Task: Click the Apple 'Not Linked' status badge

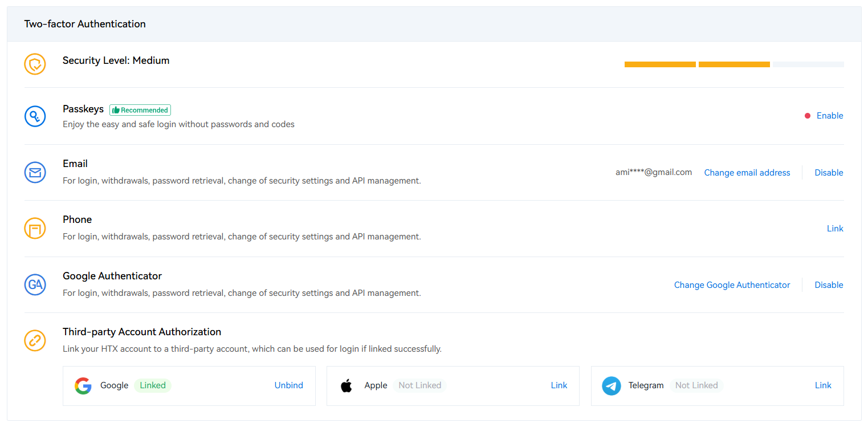Action: pos(420,385)
